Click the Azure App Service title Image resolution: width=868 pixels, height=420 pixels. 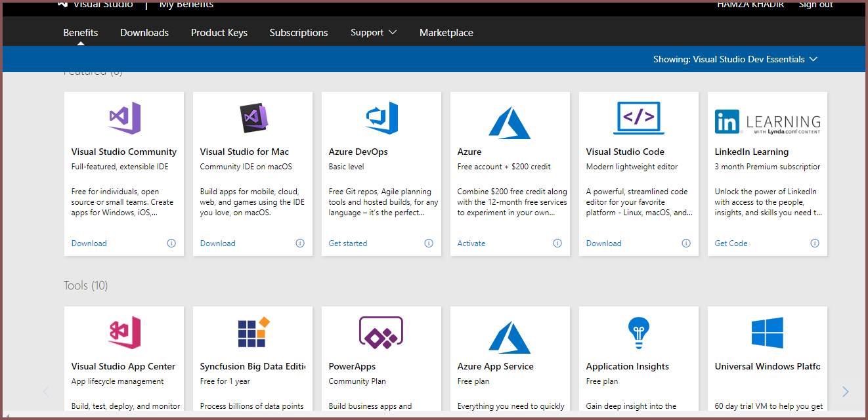tap(496, 366)
